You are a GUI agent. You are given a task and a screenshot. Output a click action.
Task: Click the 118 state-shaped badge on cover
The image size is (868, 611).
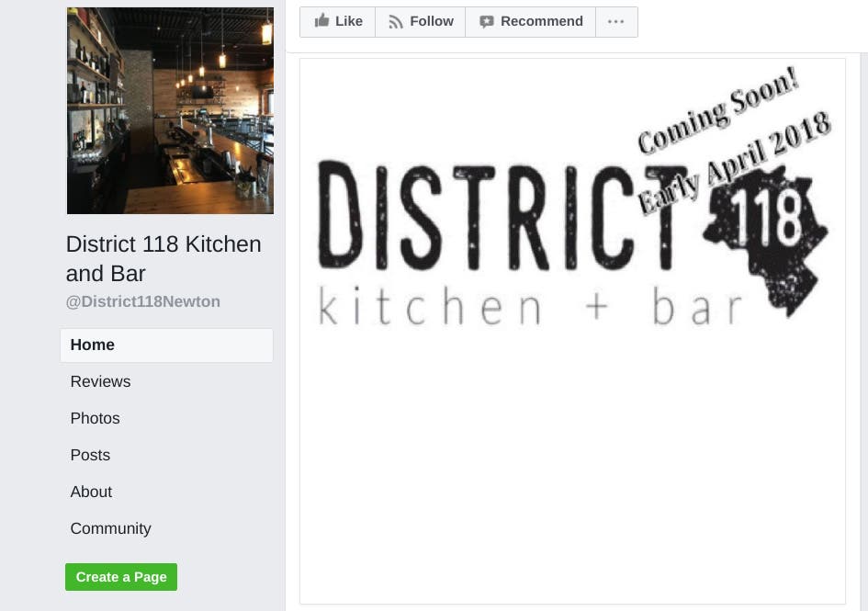(766, 241)
